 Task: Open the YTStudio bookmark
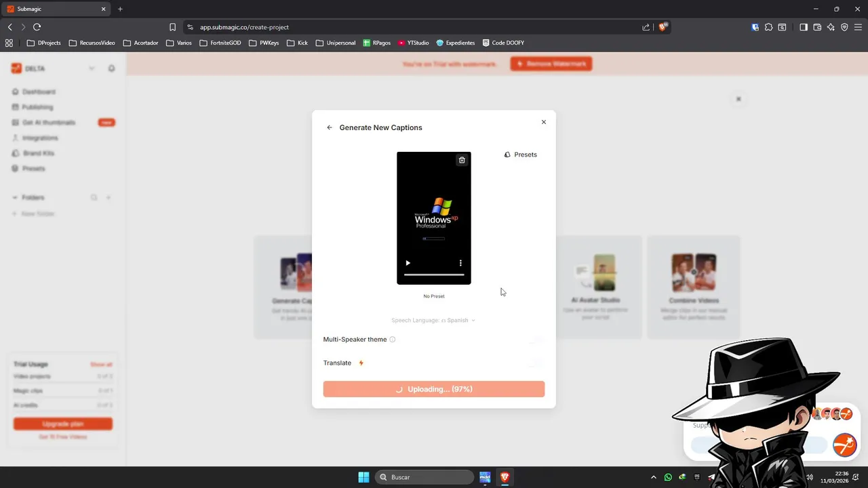point(414,43)
